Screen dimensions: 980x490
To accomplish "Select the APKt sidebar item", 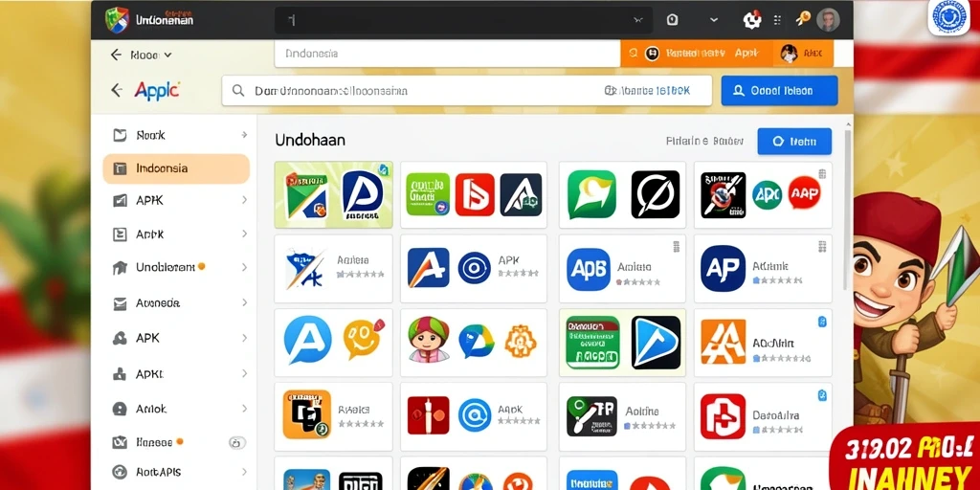I will pos(176,374).
